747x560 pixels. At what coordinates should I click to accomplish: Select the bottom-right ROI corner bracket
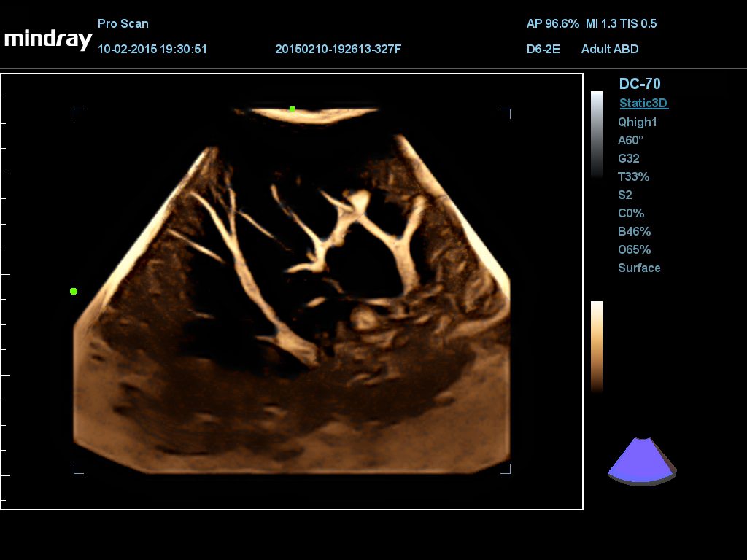506,470
